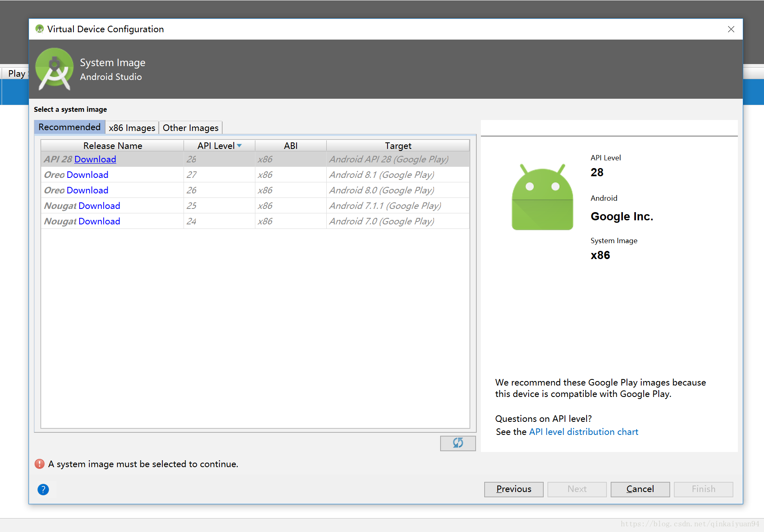
Task: Select the Recommended tab
Action: (x=69, y=127)
